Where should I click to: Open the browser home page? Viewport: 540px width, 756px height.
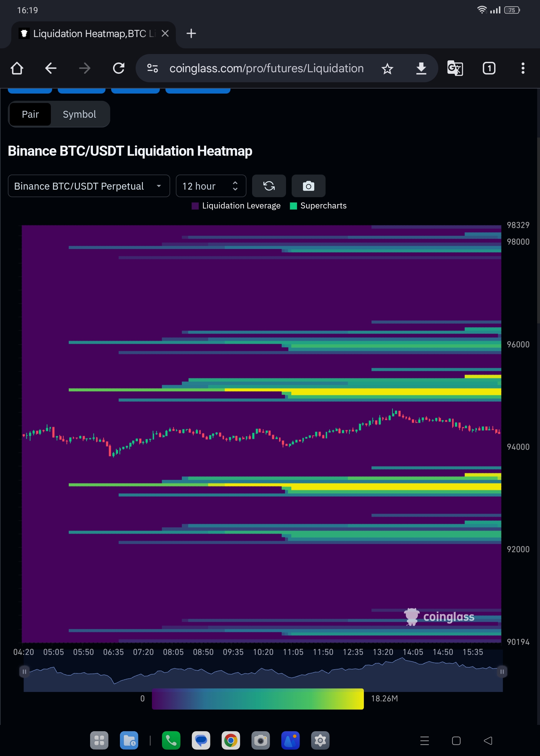pyautogui.click(x=17, y=68)
